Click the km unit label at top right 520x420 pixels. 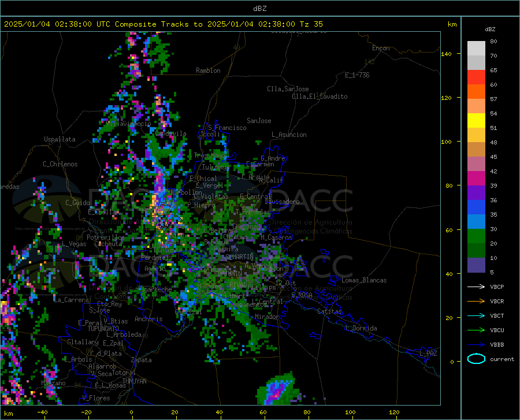pos(452,24)
